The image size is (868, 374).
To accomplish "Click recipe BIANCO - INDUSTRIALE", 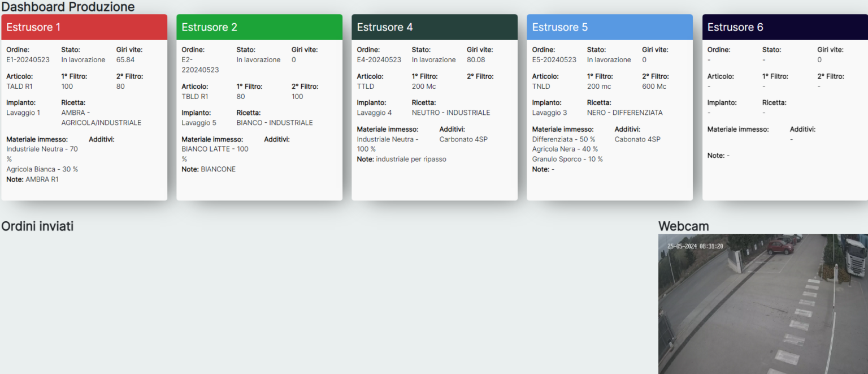I will 275,123.
